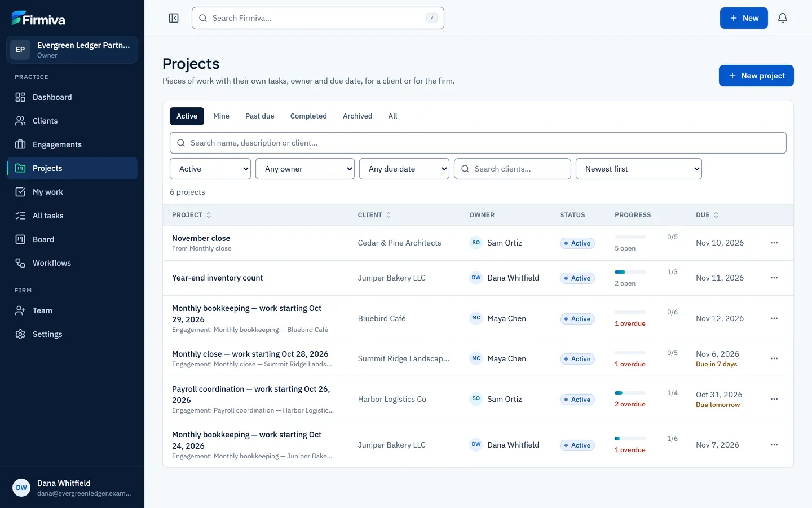Switch to the Completed tab
The height and width of the screenshot is (508, 812).
coord(308,116)
